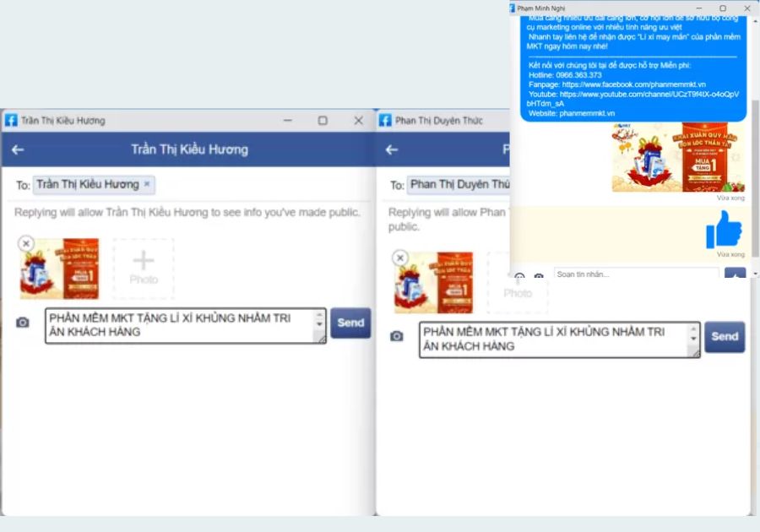The height and width of the screenshot is (532, 760).
Task: Remove attached photo in Duyên Thức message
Action: coord(400,258)
